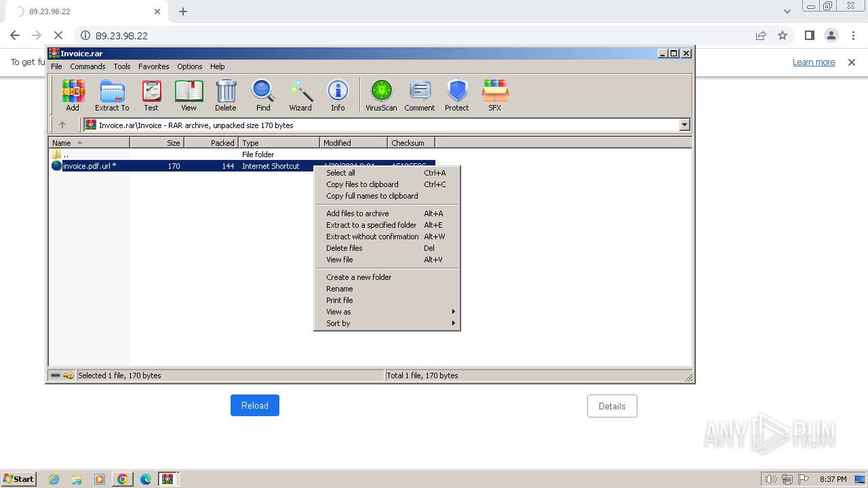Choose Select all from context menu
868x488 pixels.
(x=387, y=173)
